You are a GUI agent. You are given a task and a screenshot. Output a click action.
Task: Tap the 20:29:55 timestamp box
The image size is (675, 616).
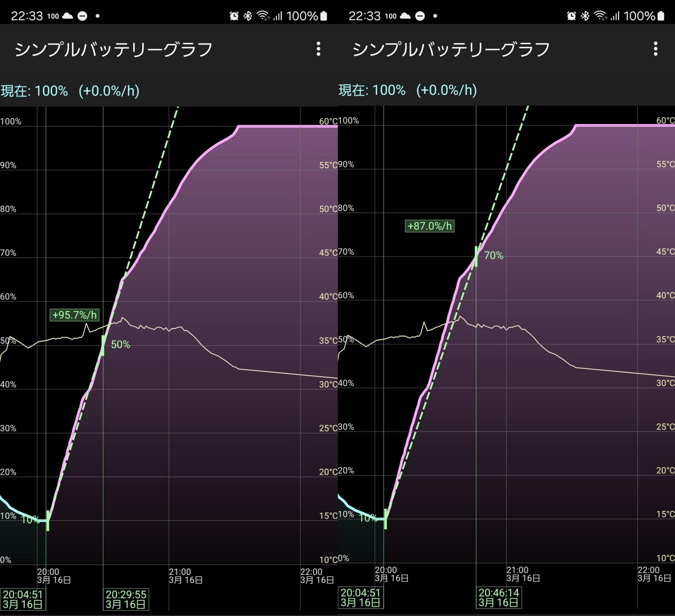(126, 599)
